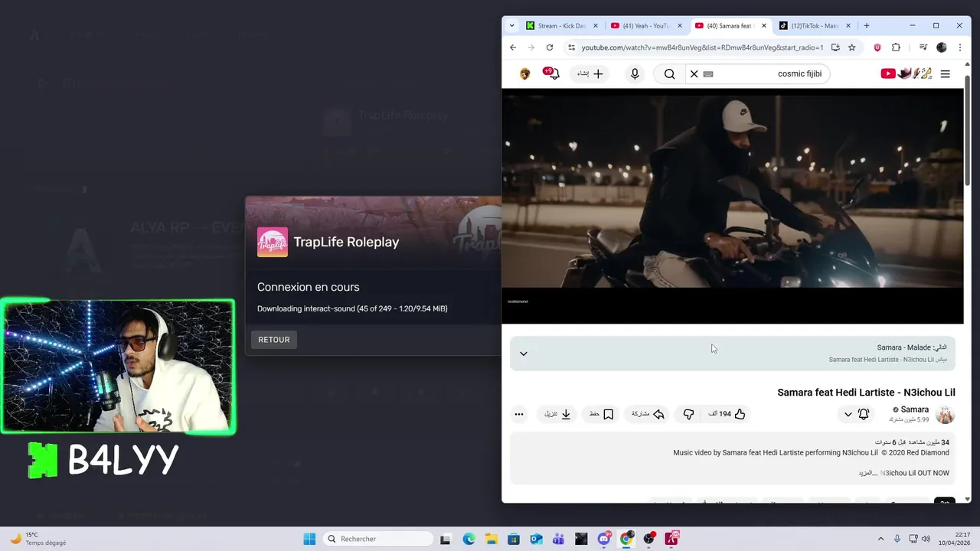The width and height of the screenshot is (980, 551).
Task: Open a new browser tab
Action: coord(867,26)
